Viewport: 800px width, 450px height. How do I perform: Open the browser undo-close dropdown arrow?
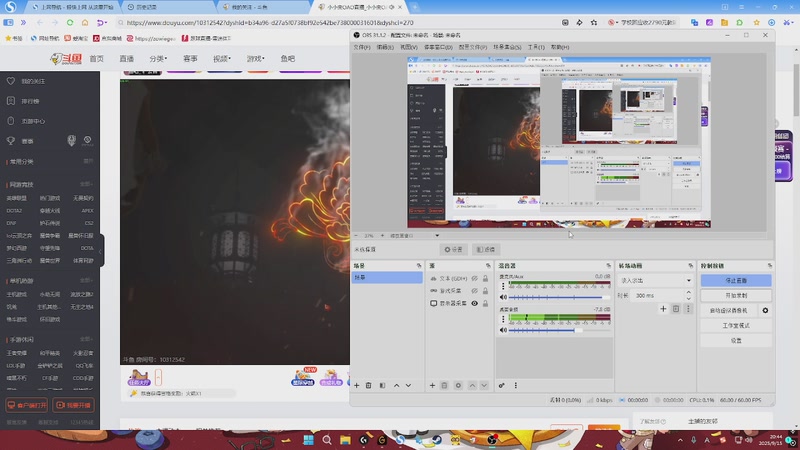pos(105,22)
